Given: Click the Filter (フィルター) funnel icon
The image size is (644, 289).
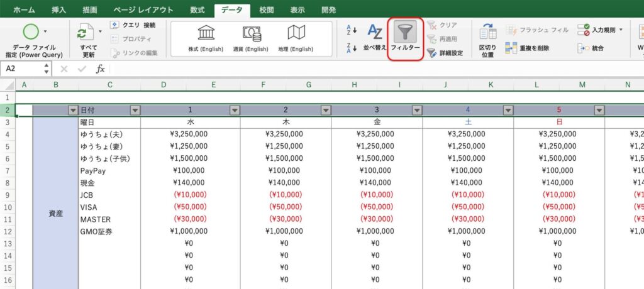Looking at the screenshot, I should [x=406, y=34].
